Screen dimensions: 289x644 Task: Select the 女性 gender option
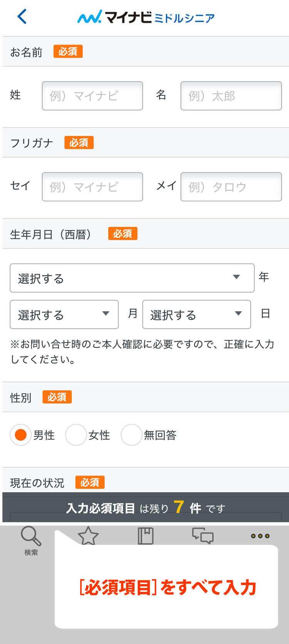76,434
